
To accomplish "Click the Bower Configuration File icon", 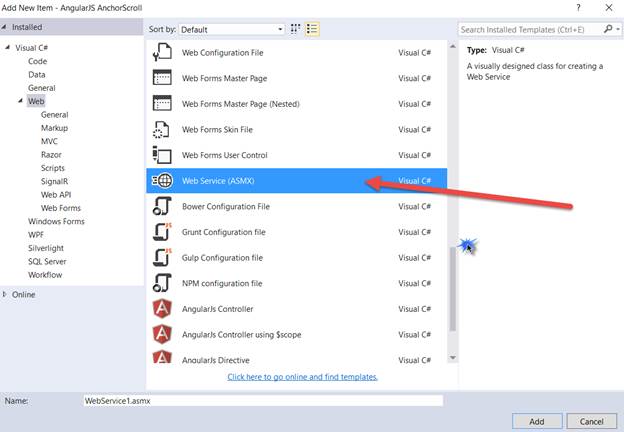I will click(x=162, y=206).
